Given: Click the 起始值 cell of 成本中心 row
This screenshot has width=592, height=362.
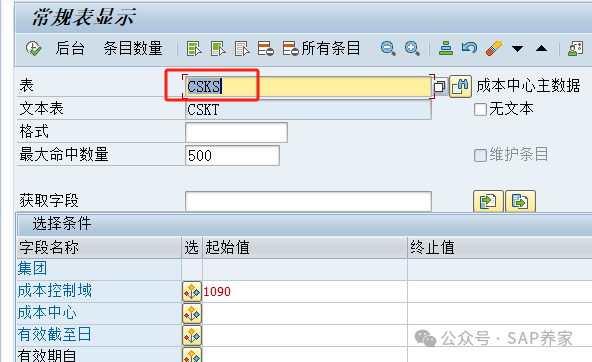Looking at the screenshot, I should 305,314.
